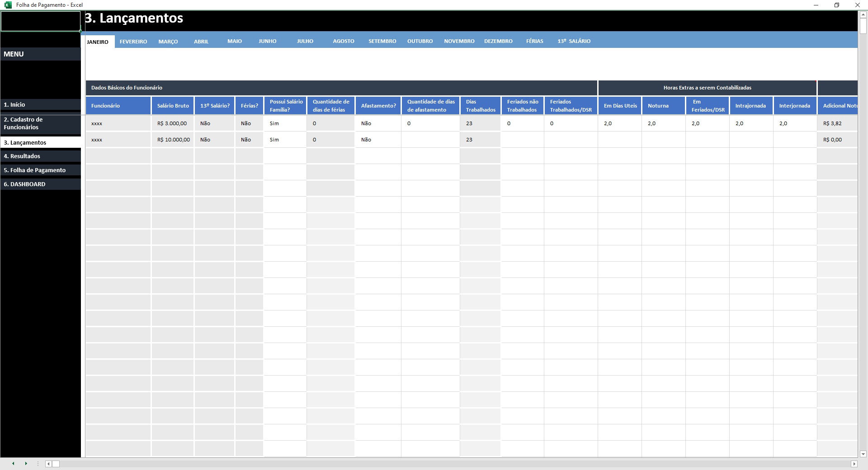Click the Em Dias Uteis column header
This screenshot has height=470, width=868.
[x=620, y=106]
